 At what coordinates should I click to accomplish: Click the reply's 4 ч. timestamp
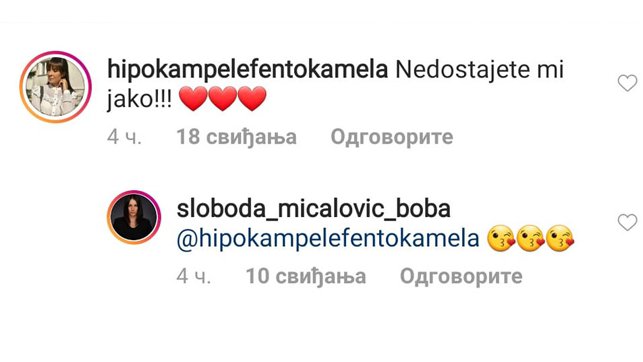tap(194, 276)
